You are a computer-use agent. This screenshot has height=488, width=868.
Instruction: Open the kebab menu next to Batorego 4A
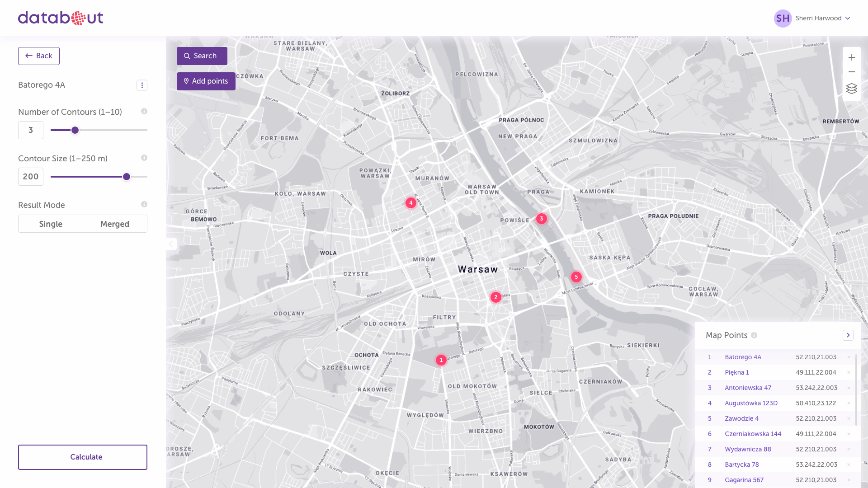pos(142,85)
